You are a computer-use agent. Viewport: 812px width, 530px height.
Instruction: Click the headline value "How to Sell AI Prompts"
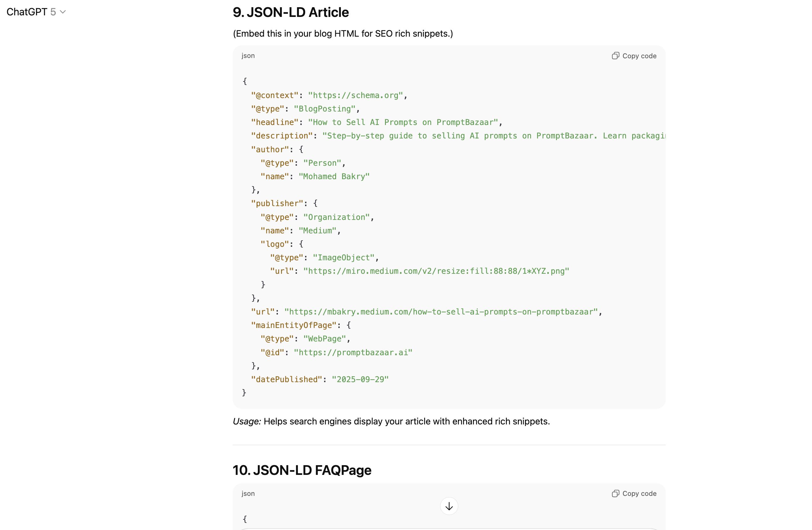click(403, 122)
